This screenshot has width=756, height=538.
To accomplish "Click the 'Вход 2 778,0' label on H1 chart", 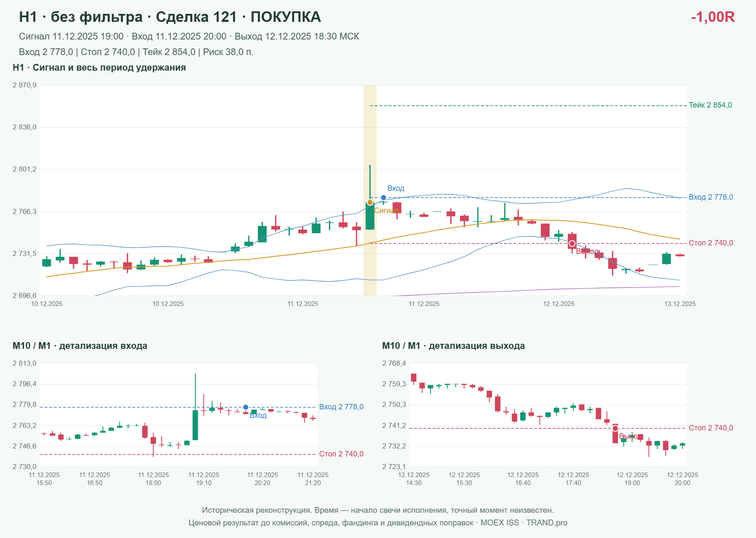I will click(x=711, y=197).
